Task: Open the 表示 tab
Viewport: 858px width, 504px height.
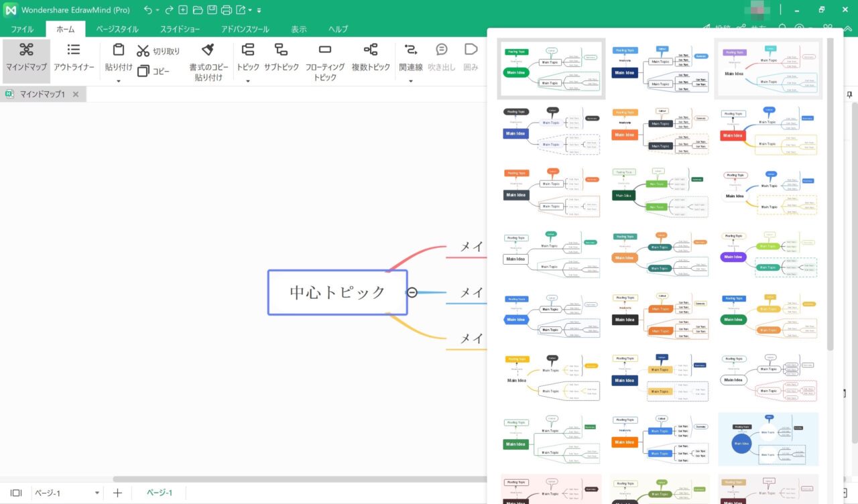Action: tap(299, 29)
